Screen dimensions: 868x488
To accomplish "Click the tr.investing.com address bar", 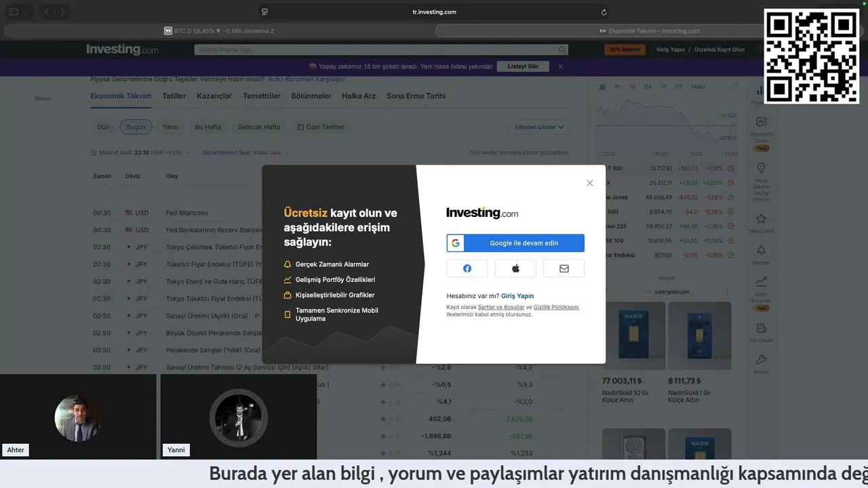I will pos(434,12).
